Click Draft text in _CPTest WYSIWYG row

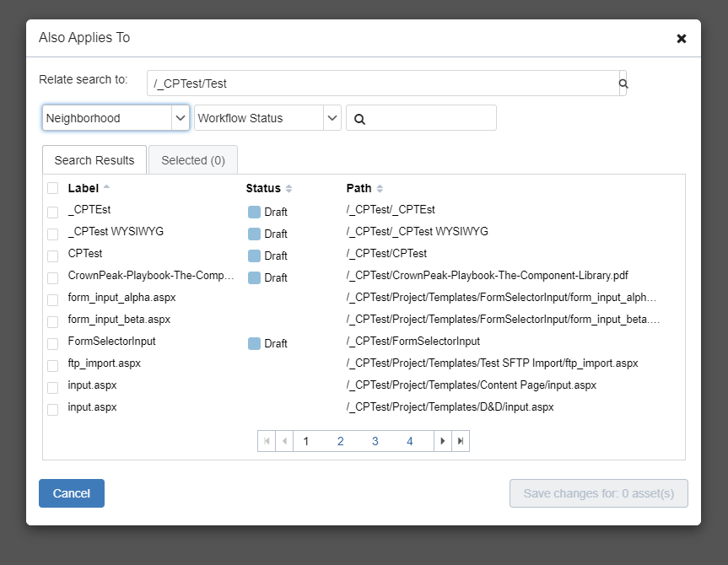pos(276,234)
